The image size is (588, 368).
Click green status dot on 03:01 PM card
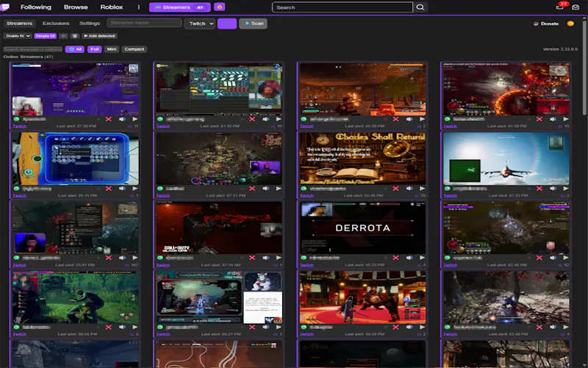(x=16, y=258)
